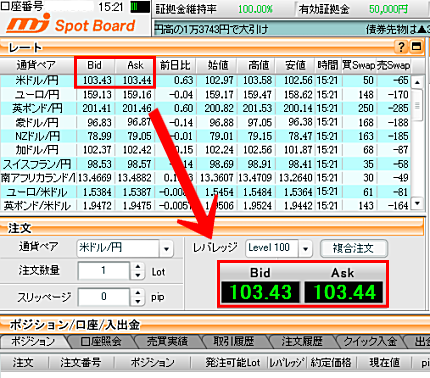
Task: Decrease 注文数量 with the down stepper arrow
Action: tap(138, 275)
